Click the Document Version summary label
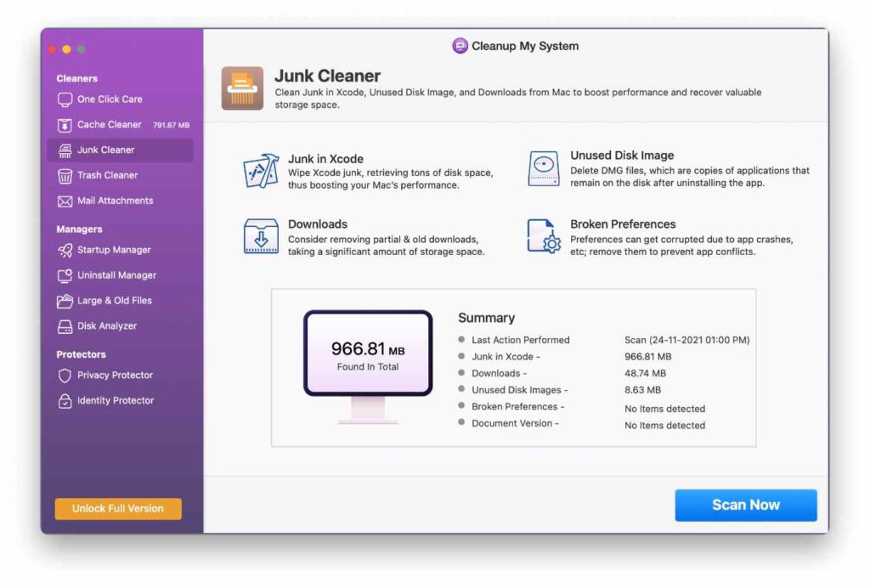 (515, 423)
